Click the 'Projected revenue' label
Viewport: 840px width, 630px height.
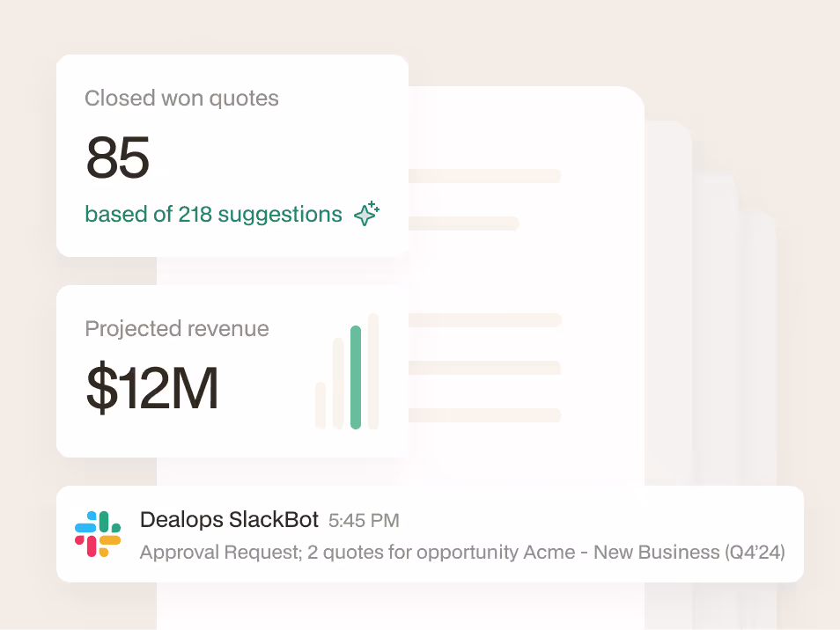click(177, 329)
